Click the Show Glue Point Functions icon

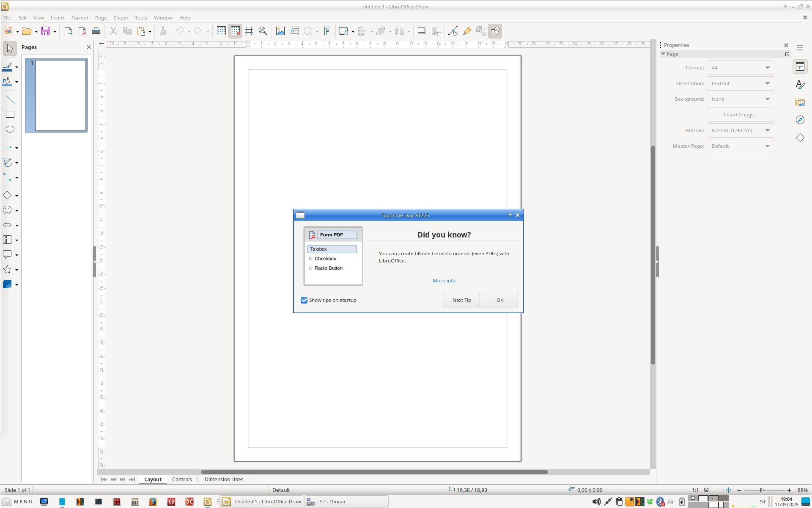coord(467,31)
